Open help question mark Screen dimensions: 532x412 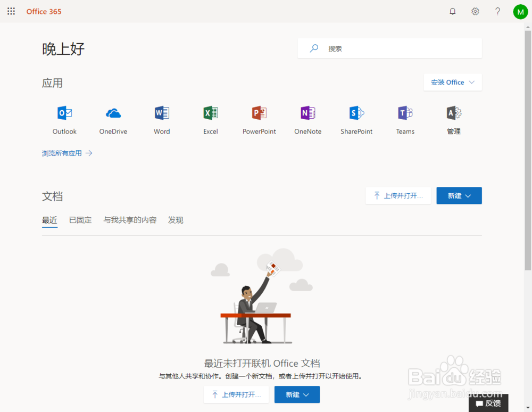coord(497,11)
